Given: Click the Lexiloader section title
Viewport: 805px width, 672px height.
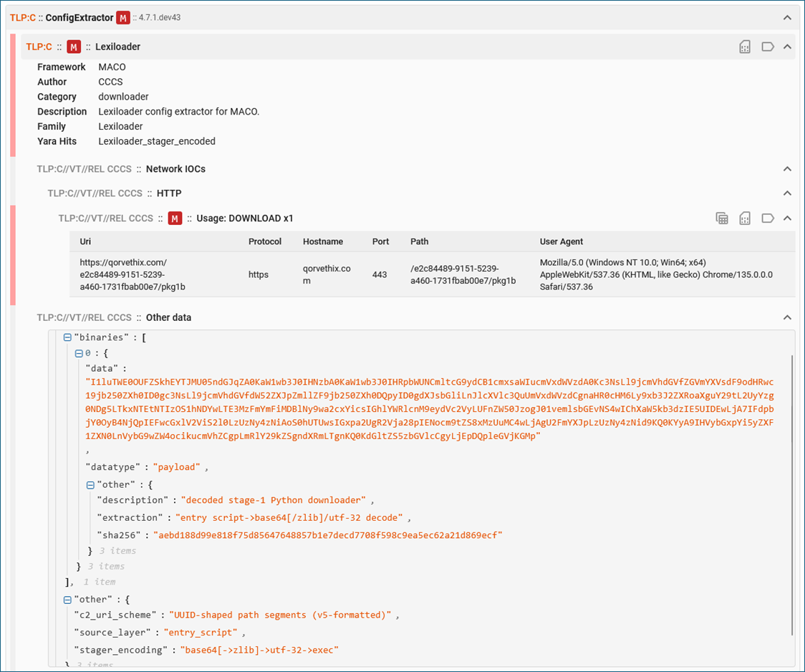Looking at the screenshot, I should (x=117, y=47).
